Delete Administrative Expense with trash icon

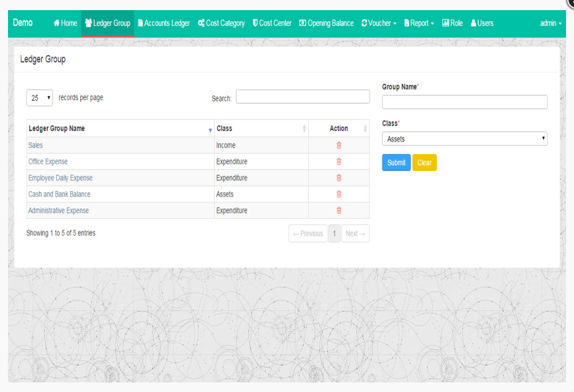339,210
